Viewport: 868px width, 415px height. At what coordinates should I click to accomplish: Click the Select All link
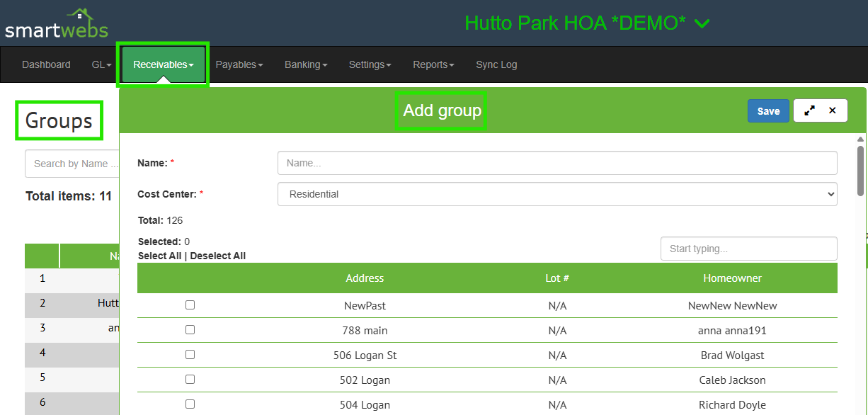159,256
